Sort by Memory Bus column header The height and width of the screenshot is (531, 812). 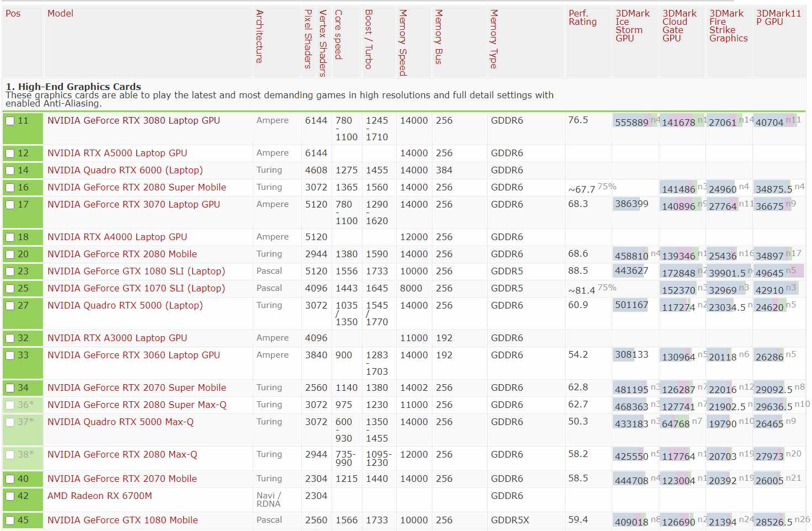(439, 36)
